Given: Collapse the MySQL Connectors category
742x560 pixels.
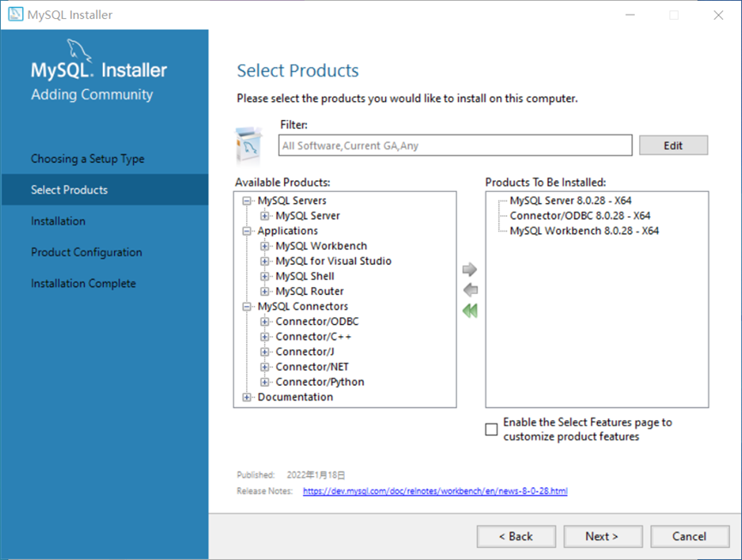Looking at the screenshot, I should tap(247, 306).
